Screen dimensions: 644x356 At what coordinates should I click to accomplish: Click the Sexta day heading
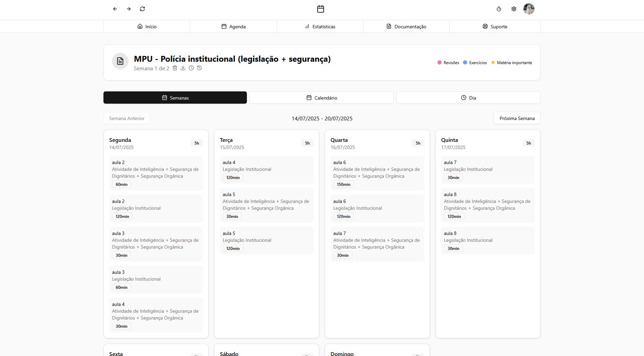coord(116,354)
